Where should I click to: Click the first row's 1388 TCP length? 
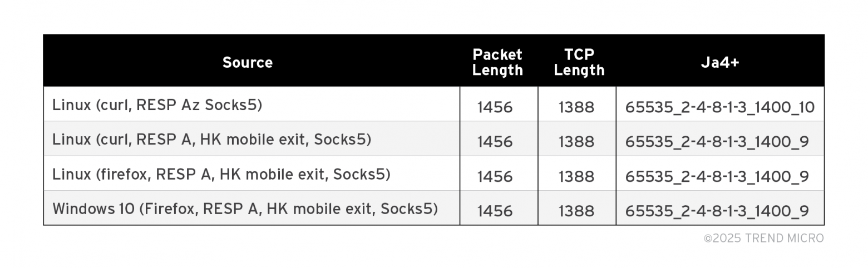pyautogui.click(x=576, y=107)
